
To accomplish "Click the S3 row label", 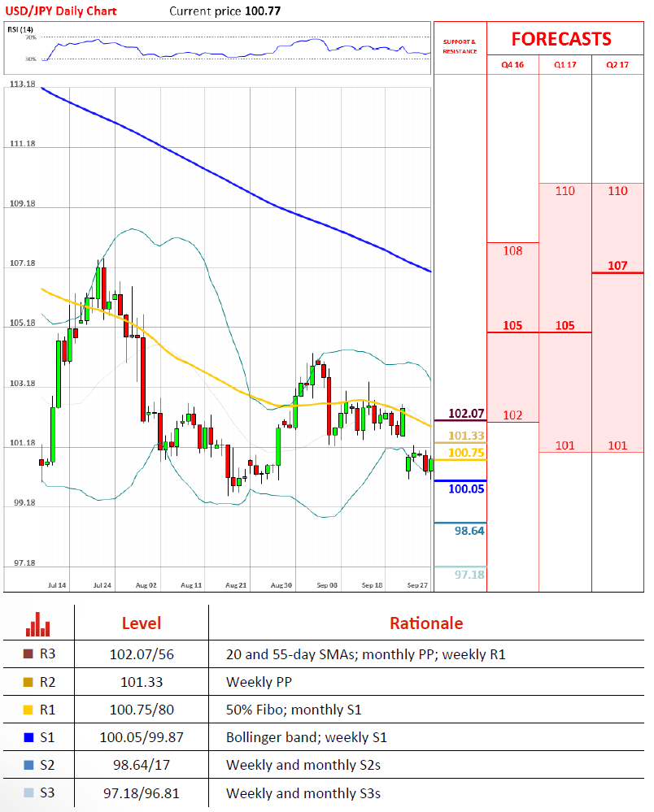I will [47, 792].
